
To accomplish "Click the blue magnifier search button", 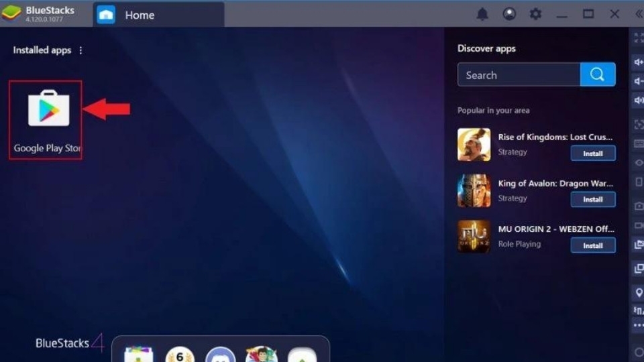I will pyautogui.click(x=598, y=74).
